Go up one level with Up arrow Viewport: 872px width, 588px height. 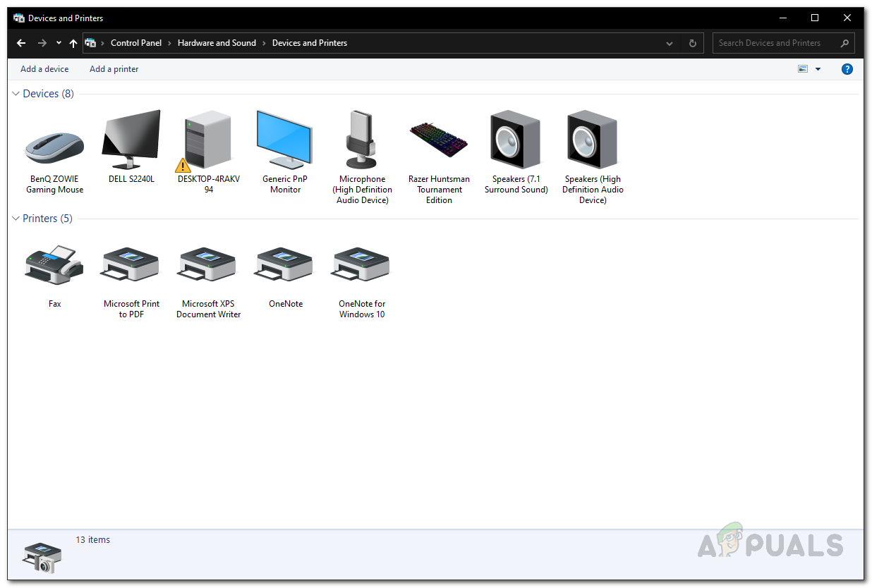click(x=73, y=43)
